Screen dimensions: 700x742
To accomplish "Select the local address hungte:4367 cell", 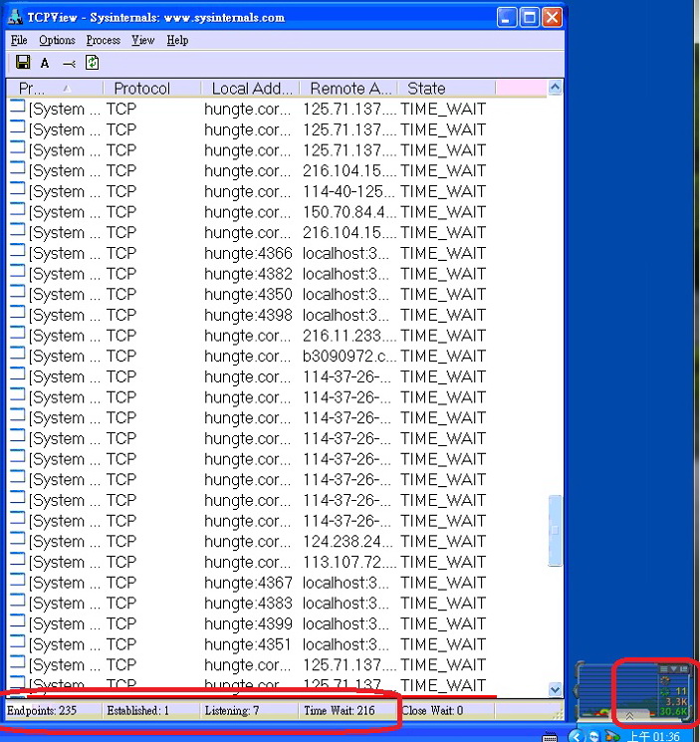I will point(248,583).
